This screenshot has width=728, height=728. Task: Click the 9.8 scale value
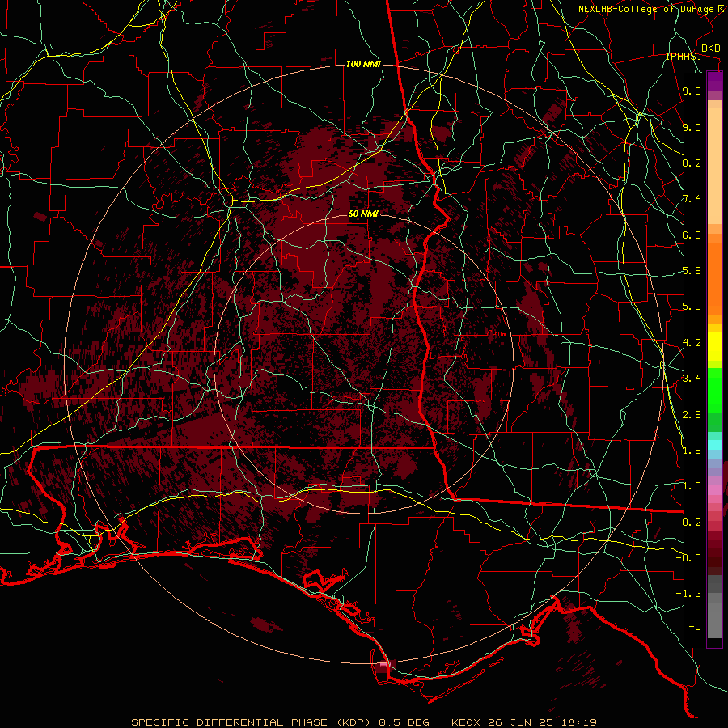[x=692, y=91]
